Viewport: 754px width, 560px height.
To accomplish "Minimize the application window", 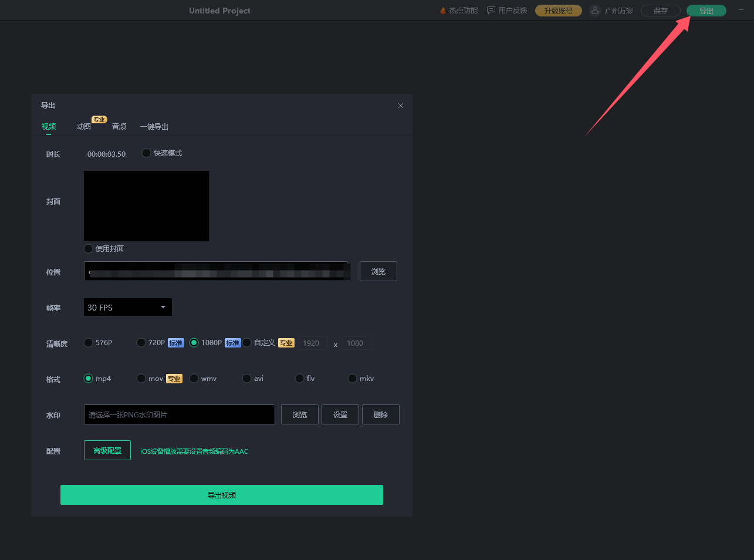I will [741, 10].
